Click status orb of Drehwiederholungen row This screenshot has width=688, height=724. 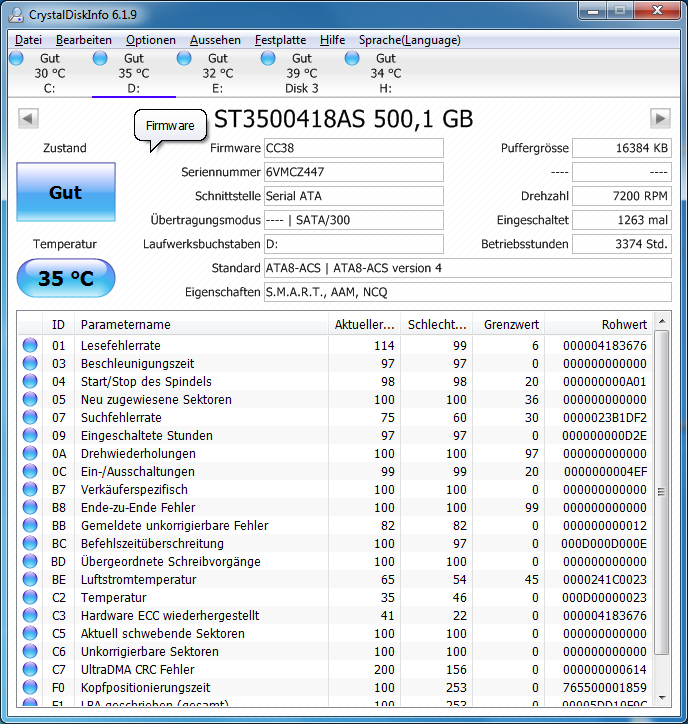click(x=30, y=453)
